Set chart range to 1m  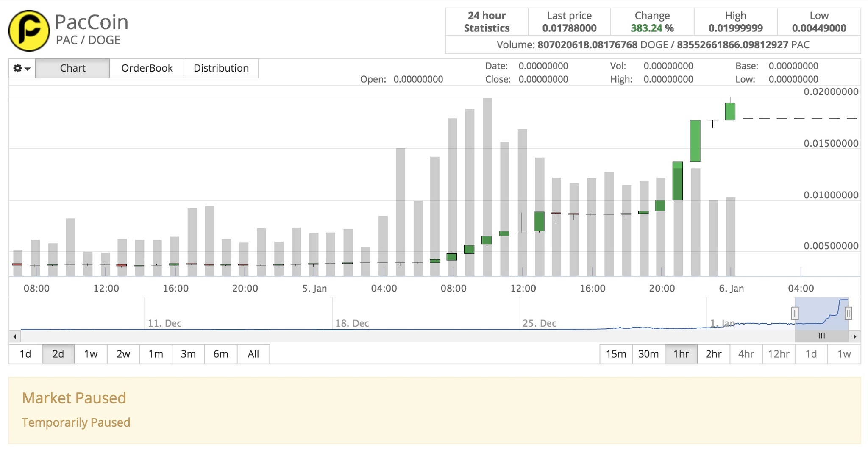156,354
